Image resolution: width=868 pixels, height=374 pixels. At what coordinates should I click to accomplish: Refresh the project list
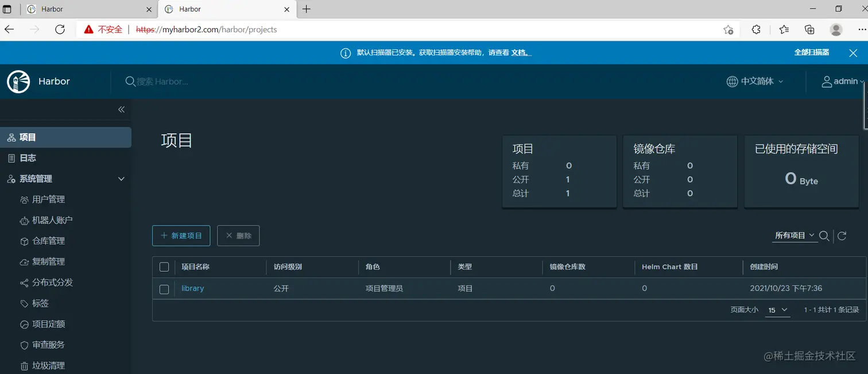point(842,236)
